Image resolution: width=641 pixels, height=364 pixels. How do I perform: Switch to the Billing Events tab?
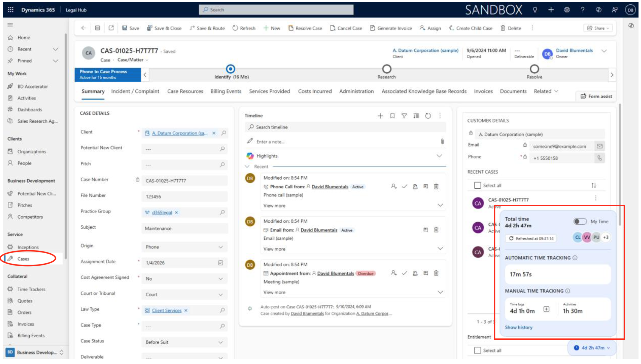click(x=226, y=91)
